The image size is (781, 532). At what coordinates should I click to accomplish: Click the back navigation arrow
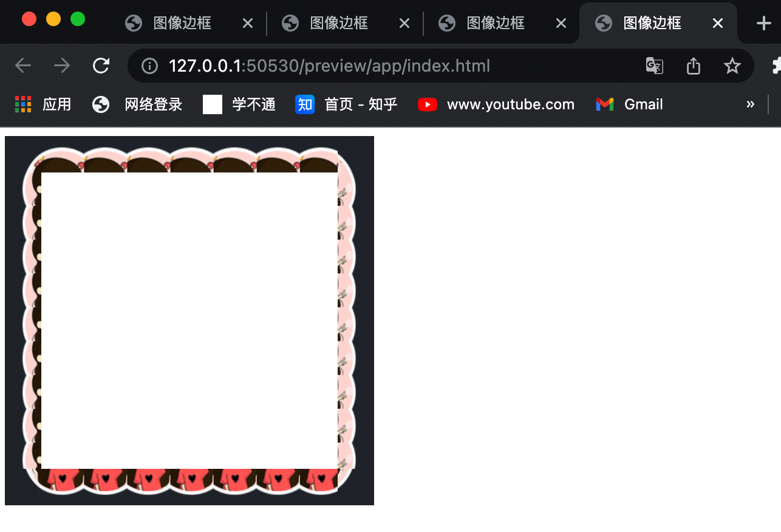click(22, 65)
